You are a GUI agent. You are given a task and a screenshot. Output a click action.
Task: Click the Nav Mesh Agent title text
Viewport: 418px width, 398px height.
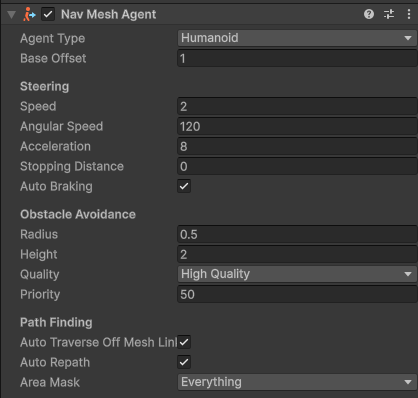(x=109, y=14)
